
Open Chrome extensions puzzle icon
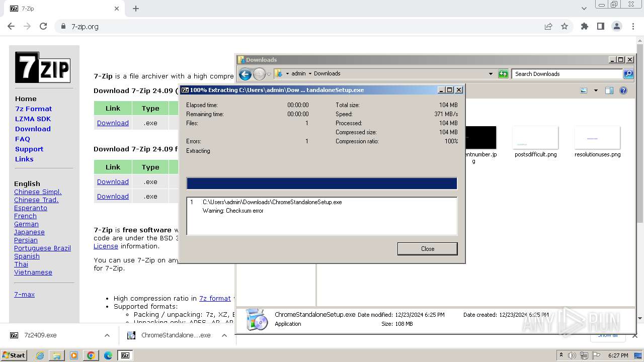584,26
